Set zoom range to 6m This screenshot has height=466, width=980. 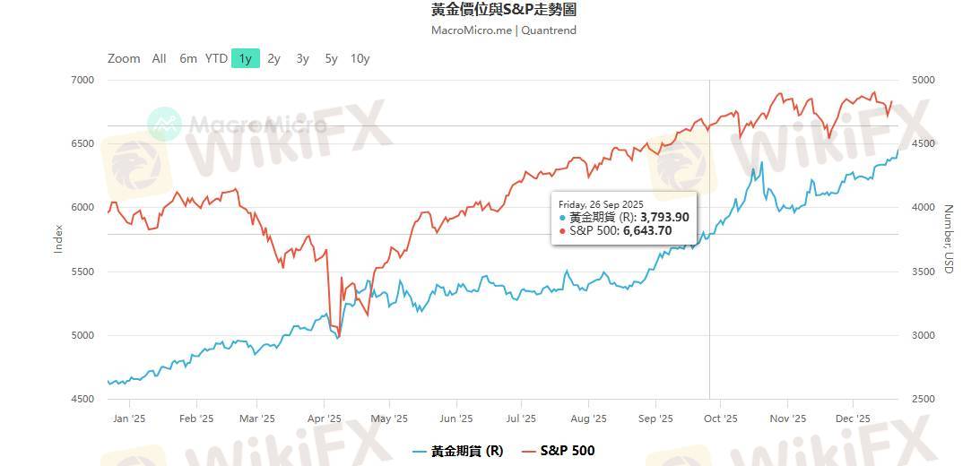point(187,59)
